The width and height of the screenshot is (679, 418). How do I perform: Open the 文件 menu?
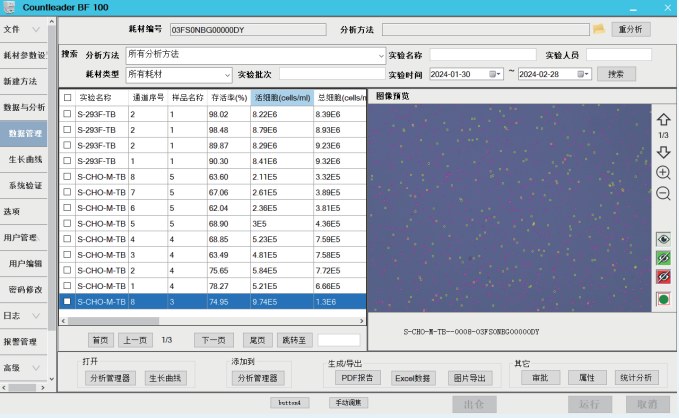25,29
